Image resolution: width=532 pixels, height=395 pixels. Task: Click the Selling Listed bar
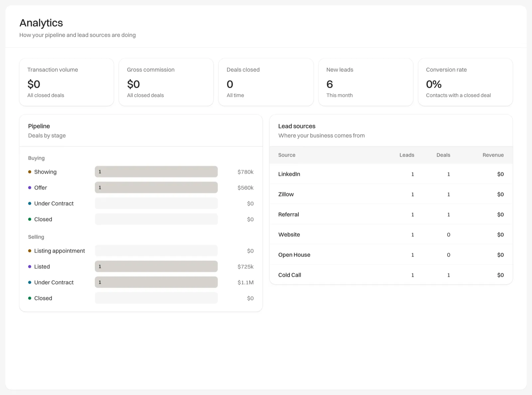pos(156,266)
